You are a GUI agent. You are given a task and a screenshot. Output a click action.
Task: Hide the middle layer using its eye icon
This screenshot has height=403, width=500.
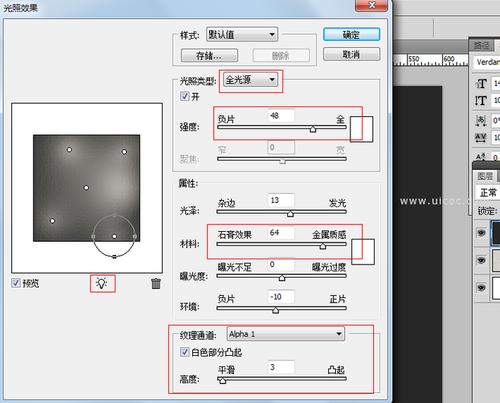(x=481, y=260)
